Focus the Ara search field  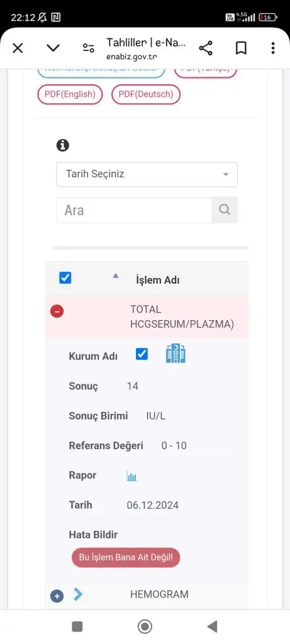coord(135,210)
